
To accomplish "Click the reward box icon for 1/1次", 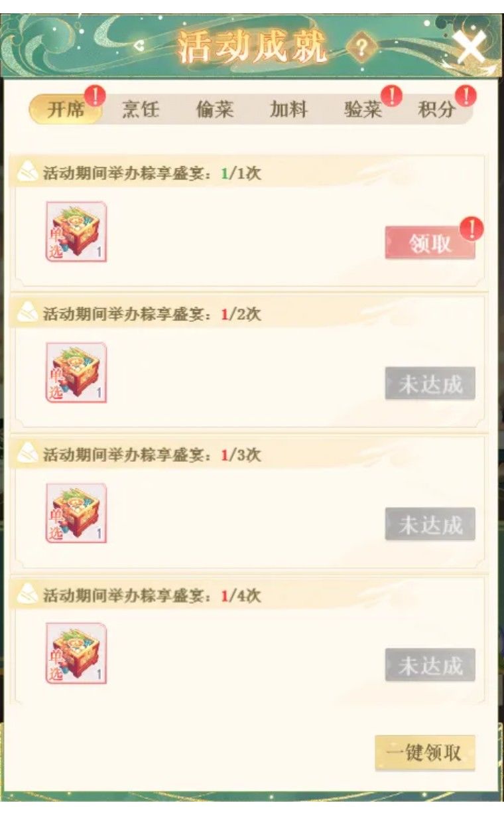I will click(x=76, y=232).
